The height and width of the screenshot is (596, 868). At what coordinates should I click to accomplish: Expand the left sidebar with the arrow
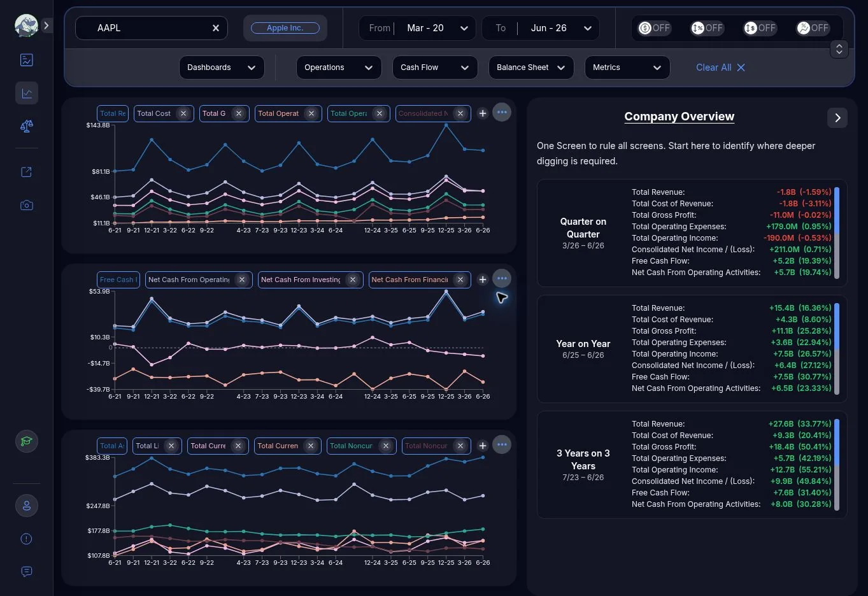pyautogui.click(x=46, y=25)
